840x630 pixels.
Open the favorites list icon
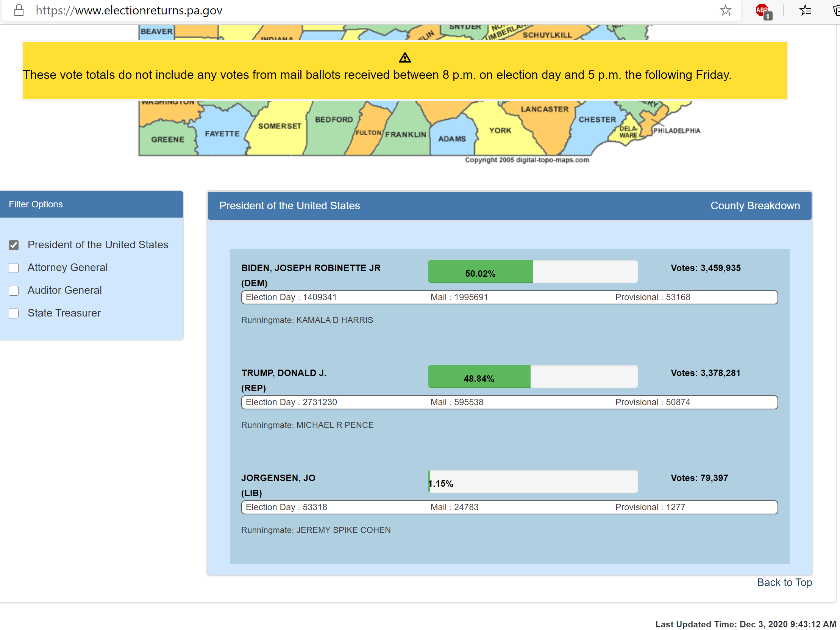point(805,10)
